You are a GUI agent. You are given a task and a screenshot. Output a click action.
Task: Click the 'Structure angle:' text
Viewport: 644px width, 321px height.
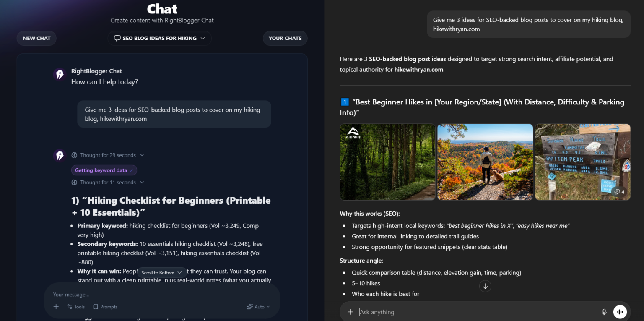coord(361,261)
